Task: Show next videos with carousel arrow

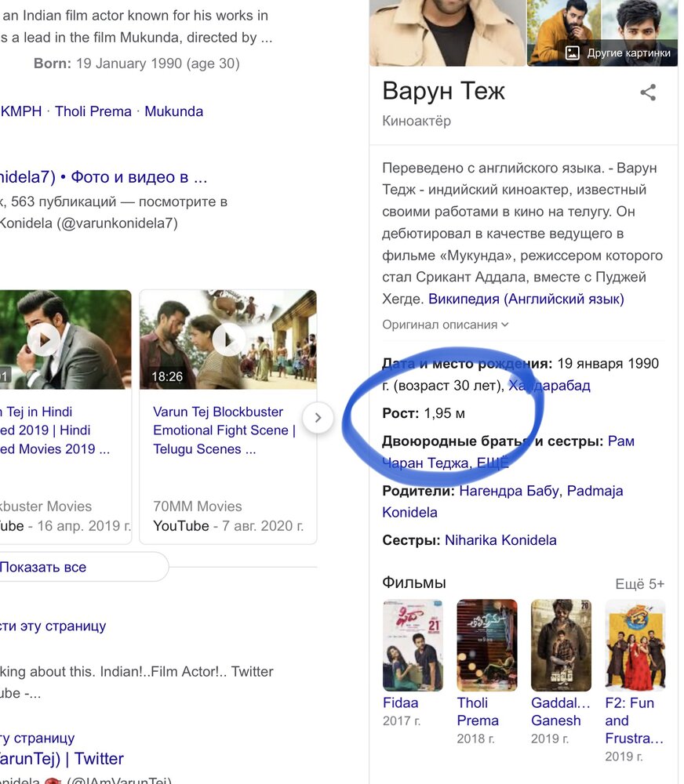Action: pyautogui.click(x=318, y=418)
